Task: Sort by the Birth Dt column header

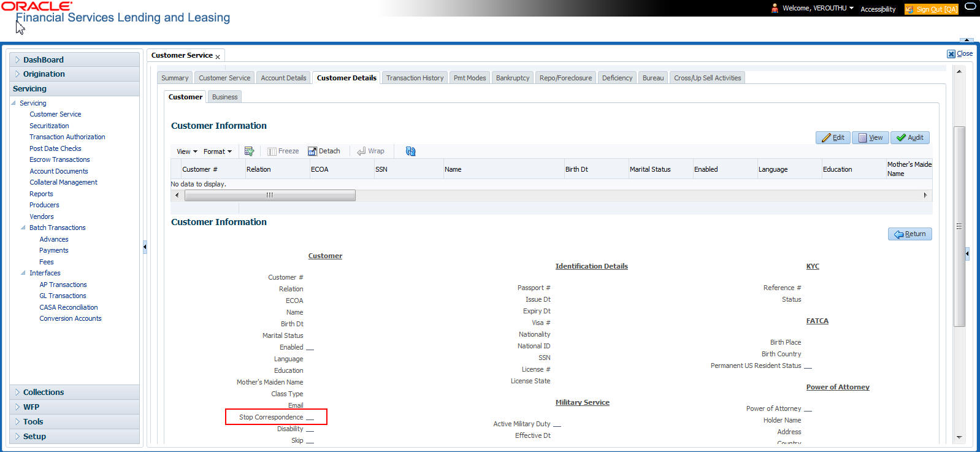Action: [x=596, y=169]
